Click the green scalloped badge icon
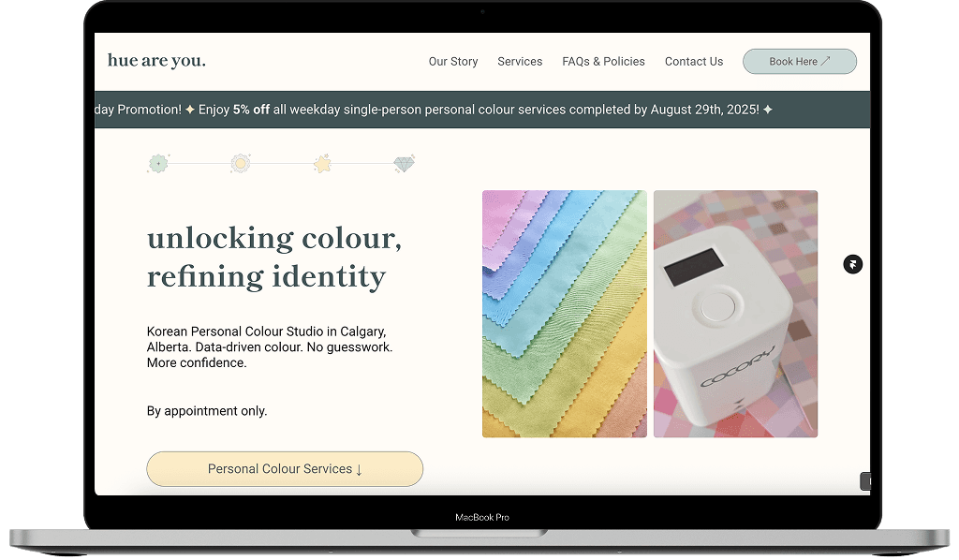Viewport: 959px width, 560px height. point(158,163)
